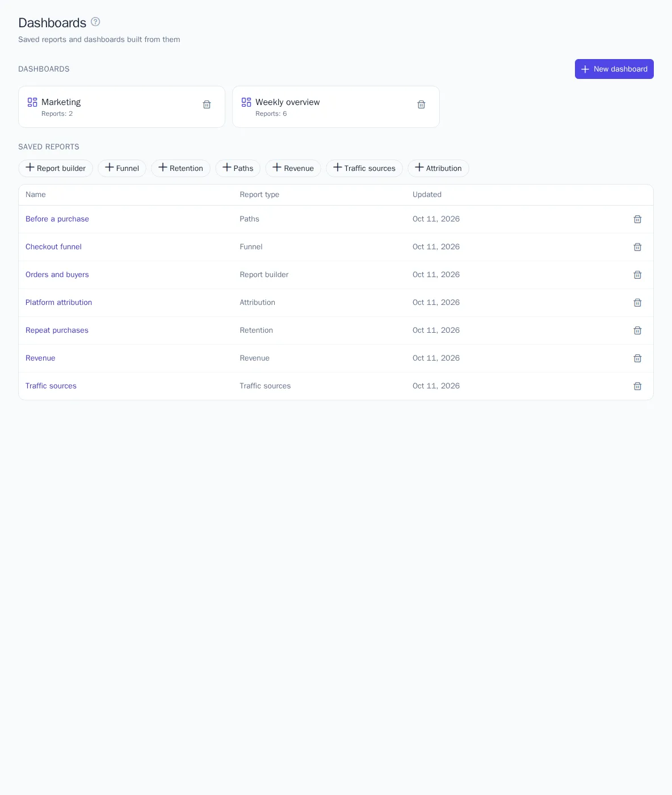Click the 'Reports: 2' text
The image size is (672, 795).
pyautogui.click(x=57, y=114)
